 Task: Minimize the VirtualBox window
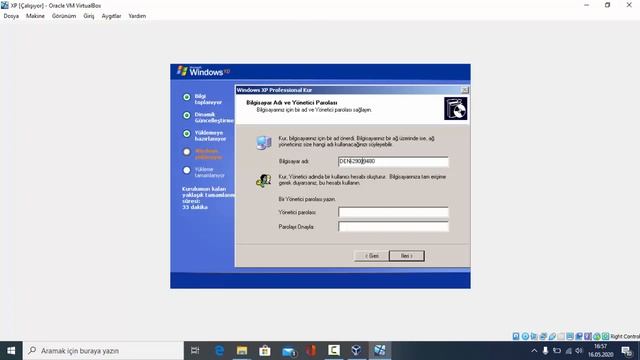click(x=586, y=5)
